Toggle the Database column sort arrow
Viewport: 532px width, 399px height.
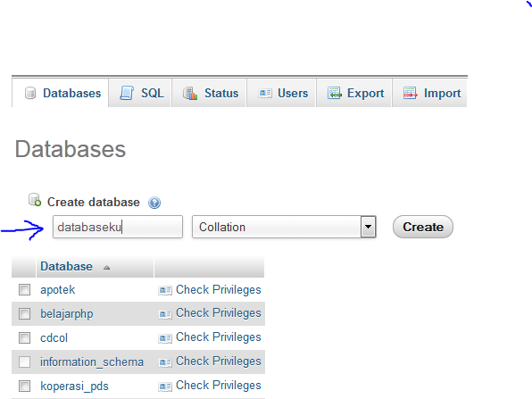(x=106, y=268)
